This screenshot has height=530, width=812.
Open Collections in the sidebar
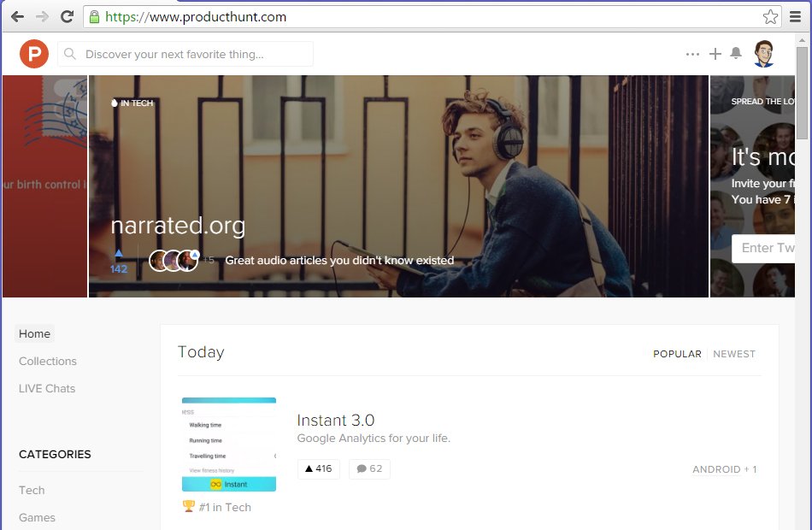(48, 361)
